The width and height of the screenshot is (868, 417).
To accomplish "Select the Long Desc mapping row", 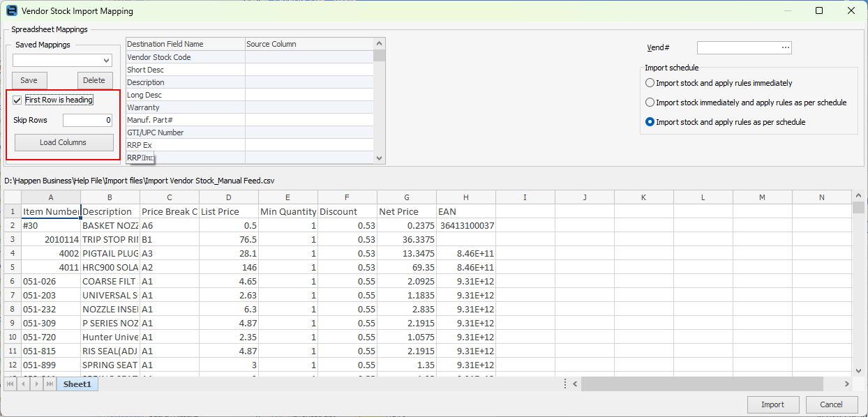I will click(249, 95).
